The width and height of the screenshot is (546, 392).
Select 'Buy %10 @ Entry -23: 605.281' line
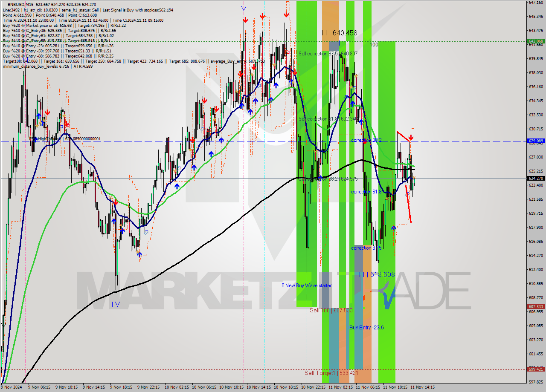[58, 46]
